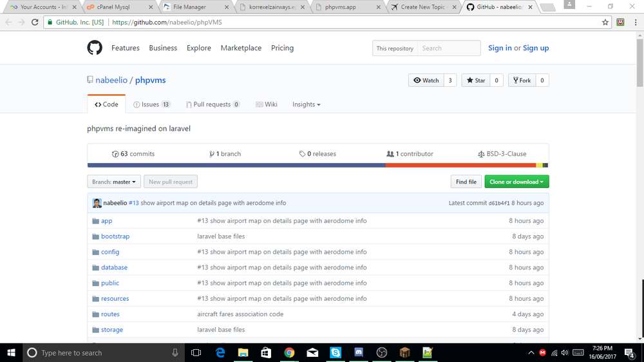Expand the Insights dropdown menu
Viewport: 644px width, 362px height.
(306, 104)
